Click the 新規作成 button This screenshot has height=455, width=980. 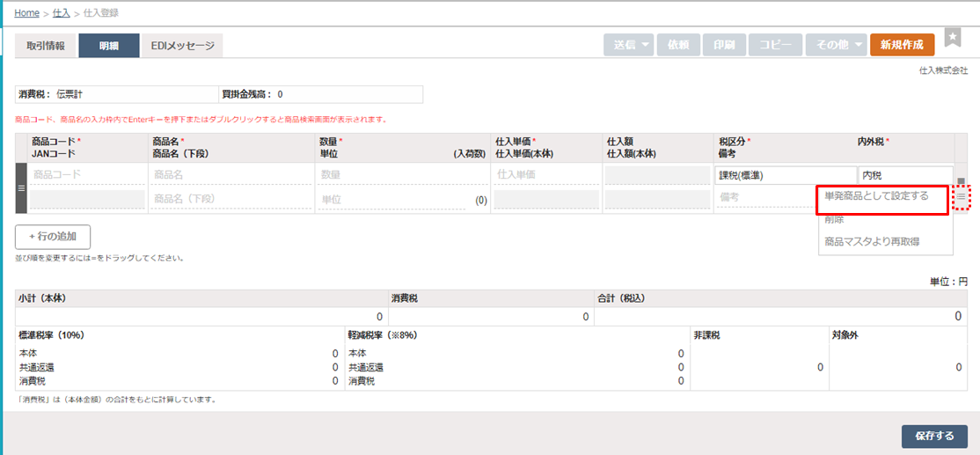pos(902,45)
